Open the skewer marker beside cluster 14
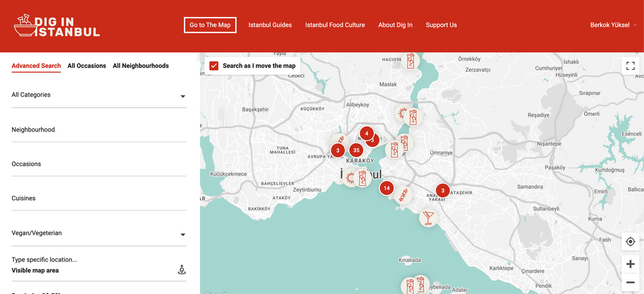The width and height of the screenshot is (644, 294). coord(403,194)
